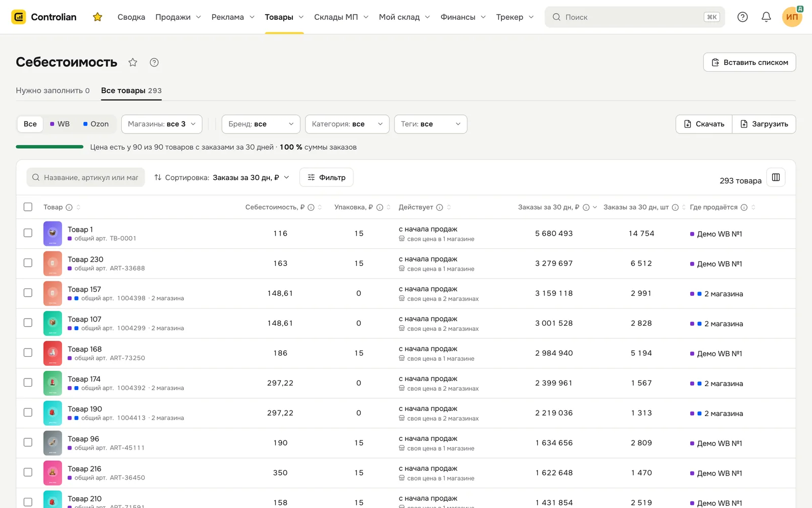Screen dimensions: 812x508
Task: Click info icon next to Действует header
Action: (439, 207)
